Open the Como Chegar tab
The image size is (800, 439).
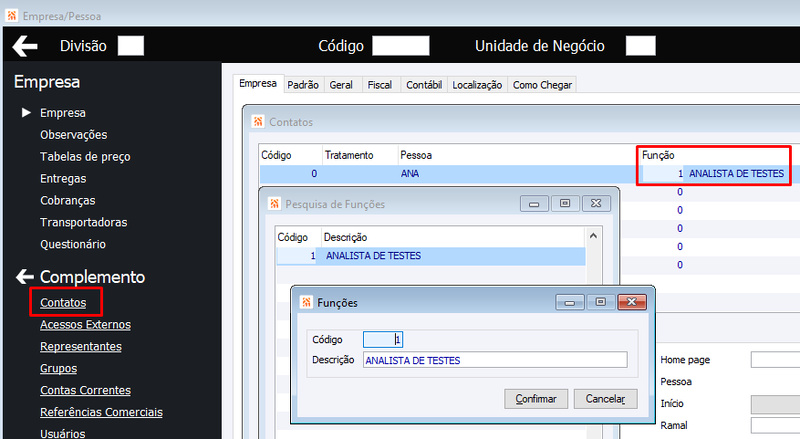click(x=542, y=85)
